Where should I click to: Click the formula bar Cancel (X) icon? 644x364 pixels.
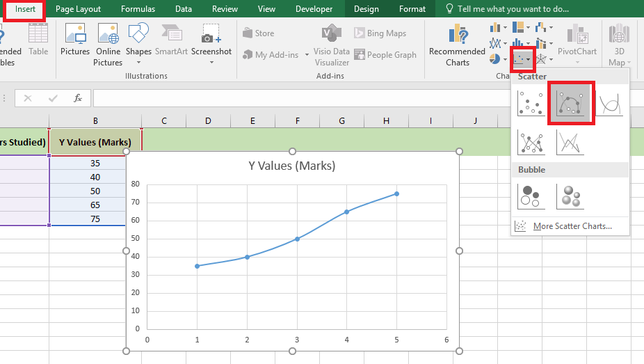[28, 98]
